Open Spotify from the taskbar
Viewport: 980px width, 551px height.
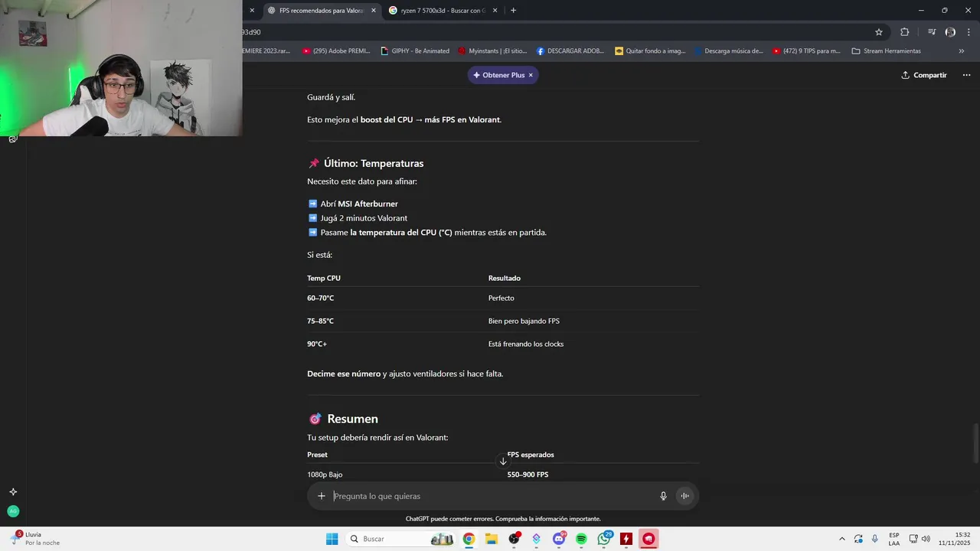point(581,539)
